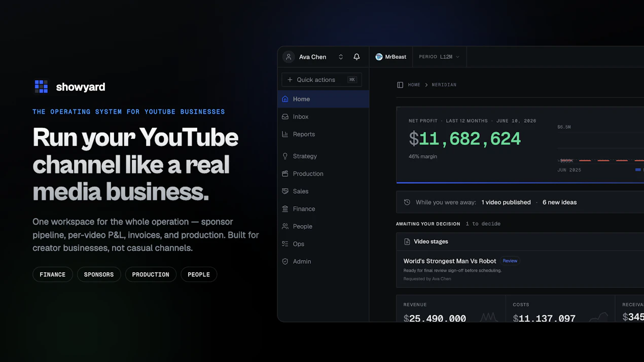Click the 'Video stages' section header
Viewport: 644px width, 362px height.
click(x=431, y=242)
